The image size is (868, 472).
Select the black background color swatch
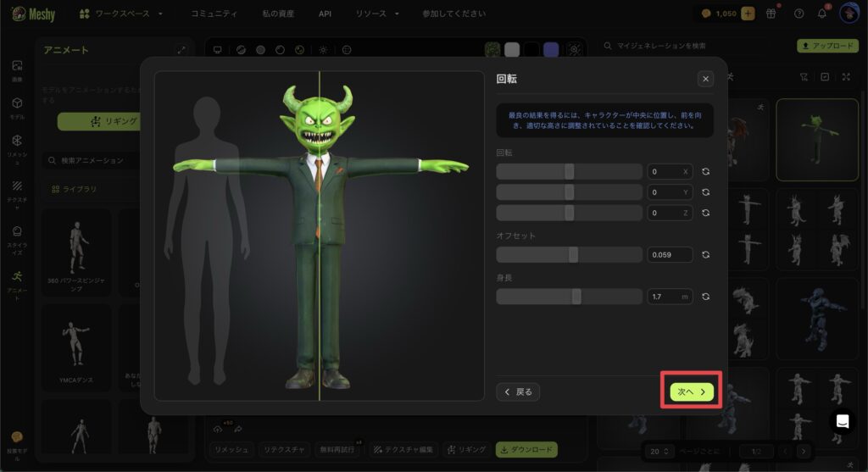(531, 50)
